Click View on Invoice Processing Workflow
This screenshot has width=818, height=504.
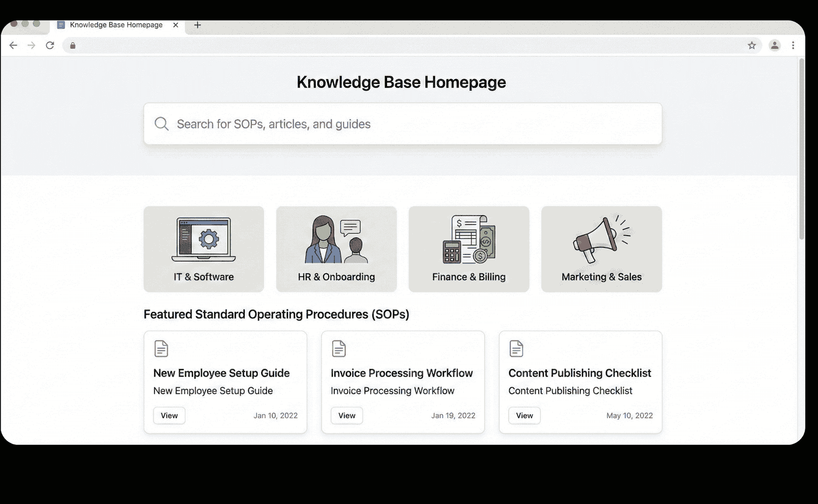click(346, 416)
